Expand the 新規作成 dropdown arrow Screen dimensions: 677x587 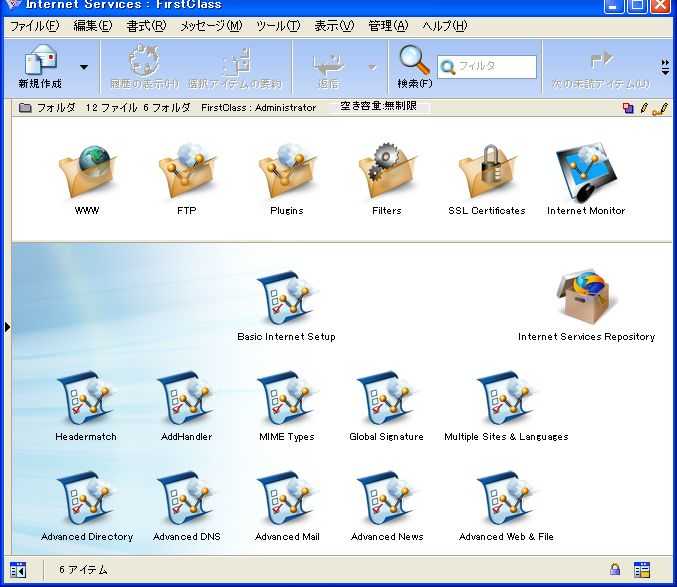(84, 67)
